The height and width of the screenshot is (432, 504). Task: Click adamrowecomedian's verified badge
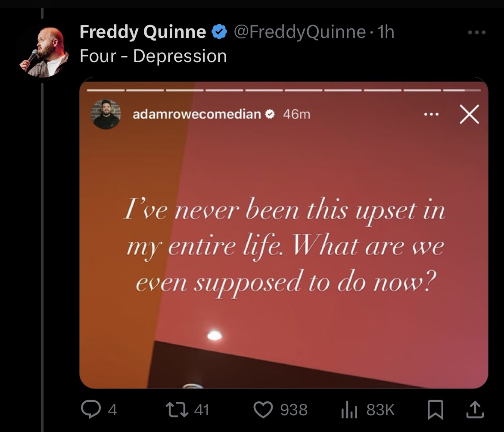coord(270,114)
